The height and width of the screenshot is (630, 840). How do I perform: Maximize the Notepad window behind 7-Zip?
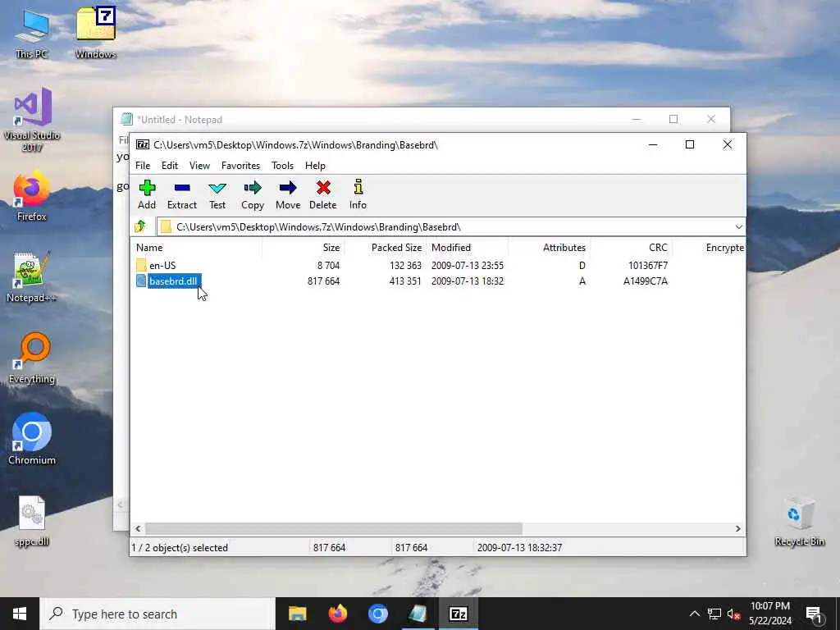[x=673, y=119]
